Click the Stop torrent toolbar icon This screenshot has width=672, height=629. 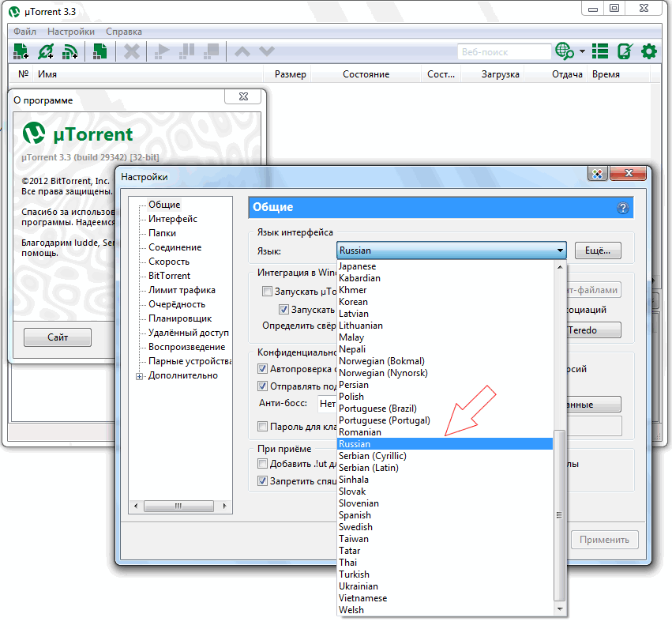[212, 51]
